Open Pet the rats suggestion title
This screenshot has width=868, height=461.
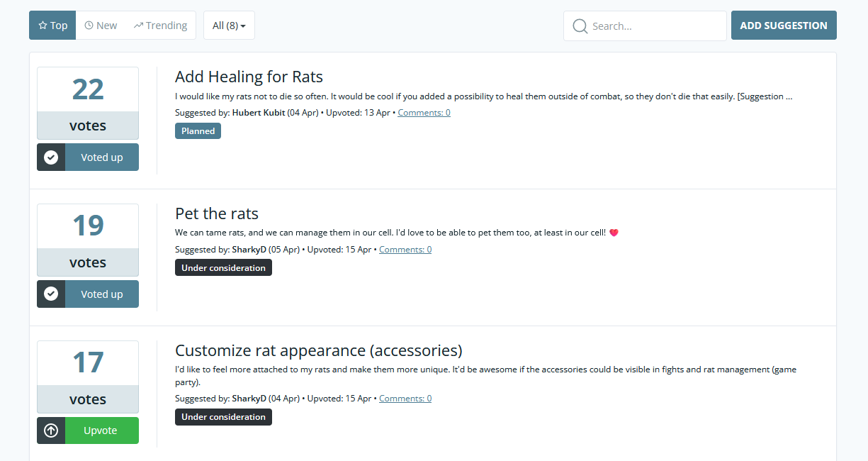click(x=217, y=213)
